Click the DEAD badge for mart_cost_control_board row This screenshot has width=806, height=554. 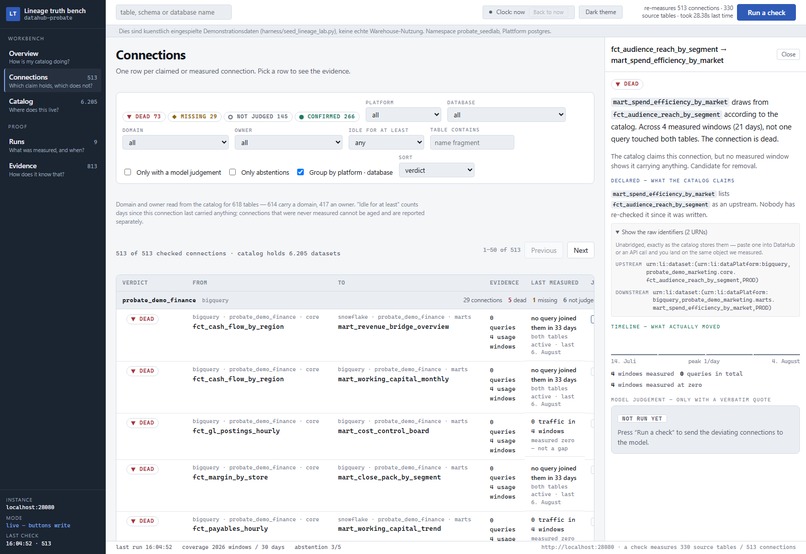click(x=142, y=423)
